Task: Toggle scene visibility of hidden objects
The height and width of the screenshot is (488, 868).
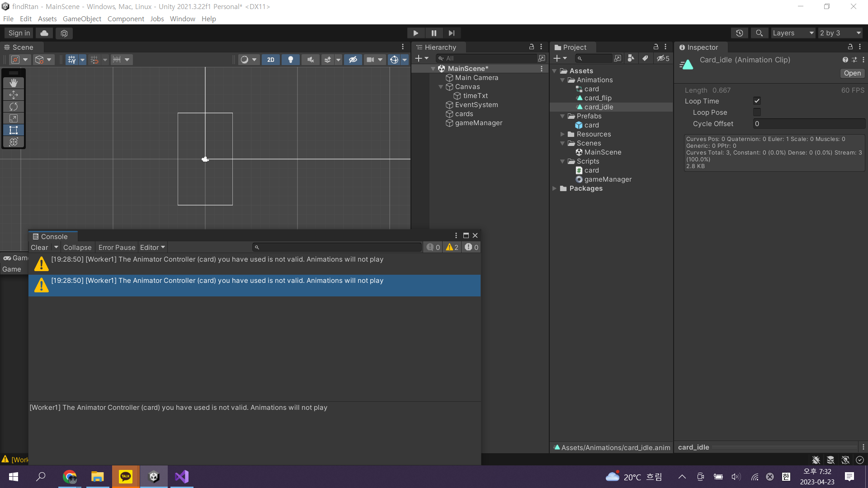Action: (x=353, y=60)
